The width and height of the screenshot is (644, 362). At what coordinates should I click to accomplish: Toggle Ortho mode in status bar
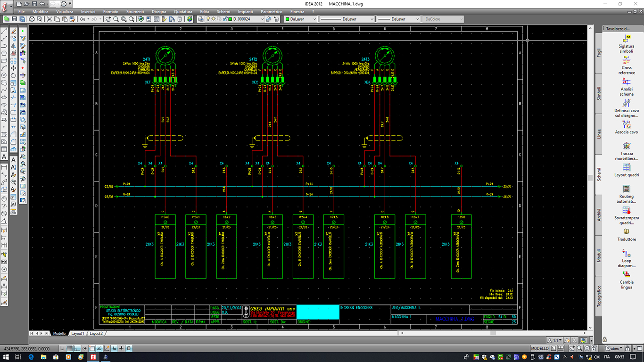point(77,348)
